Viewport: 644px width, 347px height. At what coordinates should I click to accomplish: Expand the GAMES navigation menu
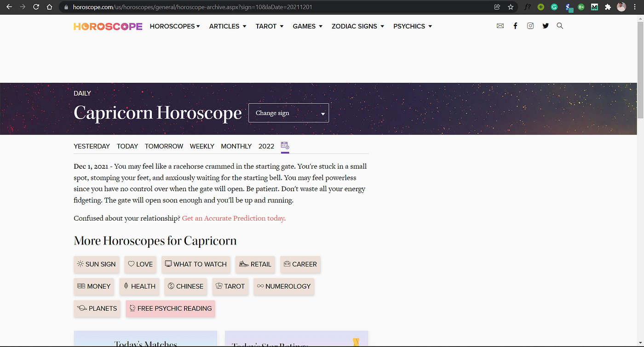tap(307, 26)
